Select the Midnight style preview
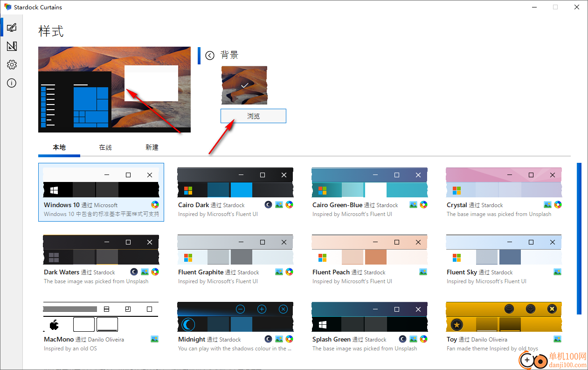 pos(235,317)
